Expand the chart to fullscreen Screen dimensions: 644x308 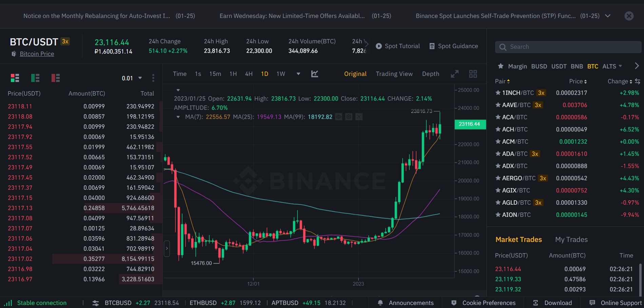(x=455, y=74)
